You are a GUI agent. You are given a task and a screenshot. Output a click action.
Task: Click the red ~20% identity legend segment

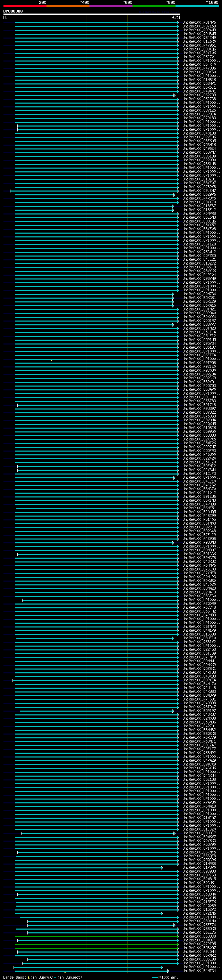click(25, 6)
